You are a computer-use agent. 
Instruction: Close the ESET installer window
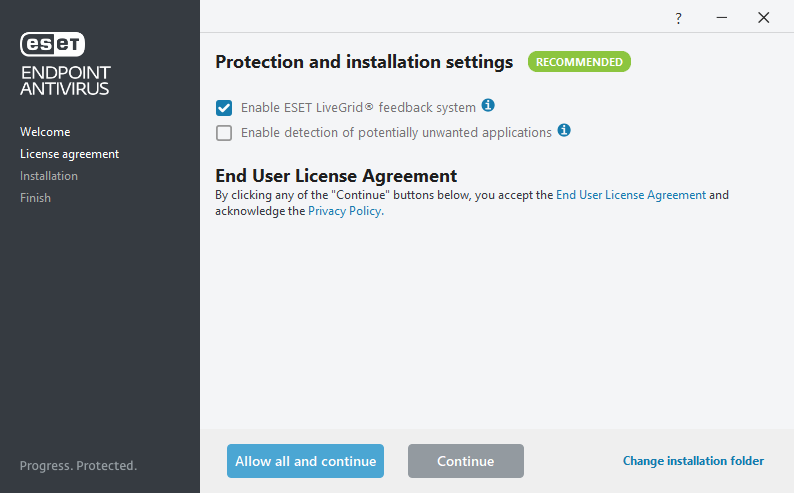point(763,18)
